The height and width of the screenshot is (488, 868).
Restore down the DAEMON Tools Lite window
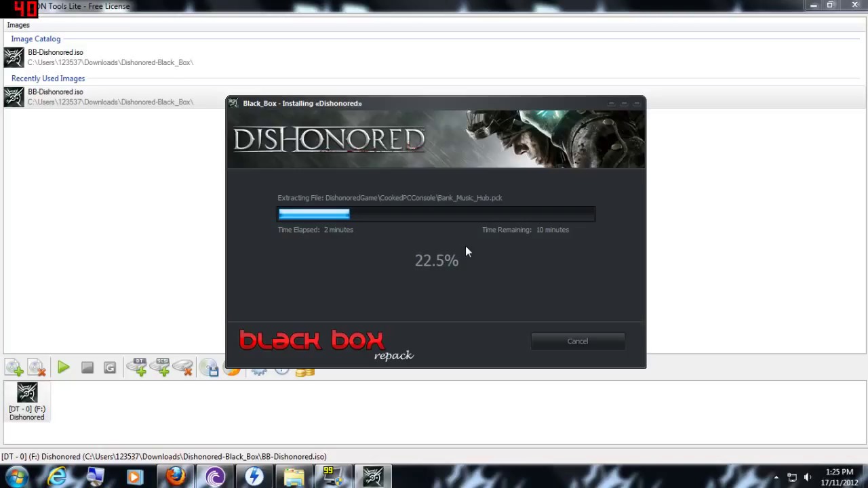(x=830, y=5)
